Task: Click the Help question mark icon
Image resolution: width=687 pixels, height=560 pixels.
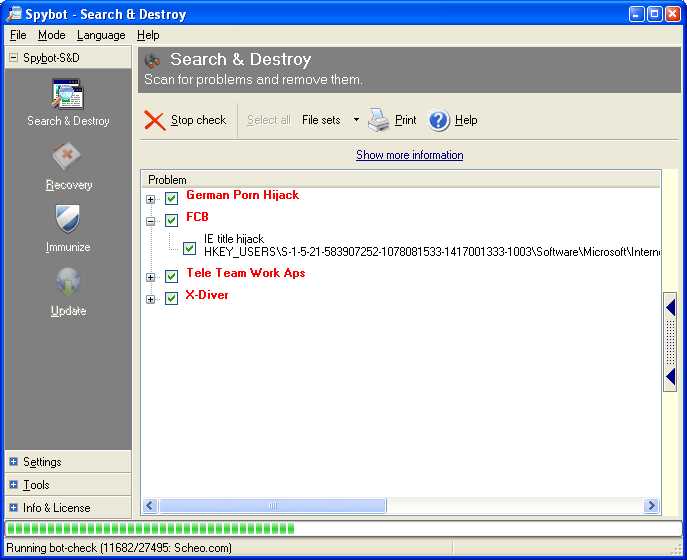Action: [439, 120]
